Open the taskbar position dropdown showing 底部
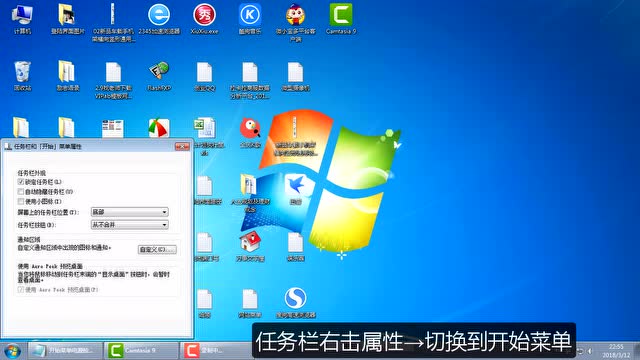 (x=129, y=212)
